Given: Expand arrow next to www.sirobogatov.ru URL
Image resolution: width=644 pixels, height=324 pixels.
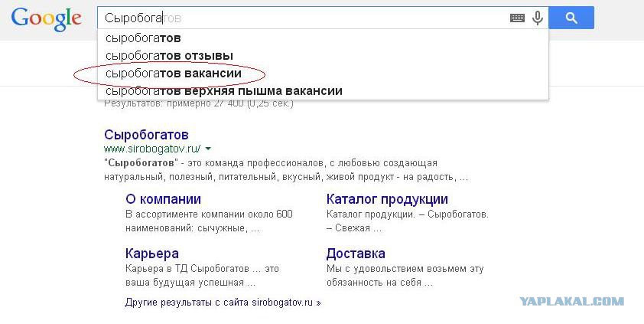Looking at the screenshot, I should click(208, 149).
